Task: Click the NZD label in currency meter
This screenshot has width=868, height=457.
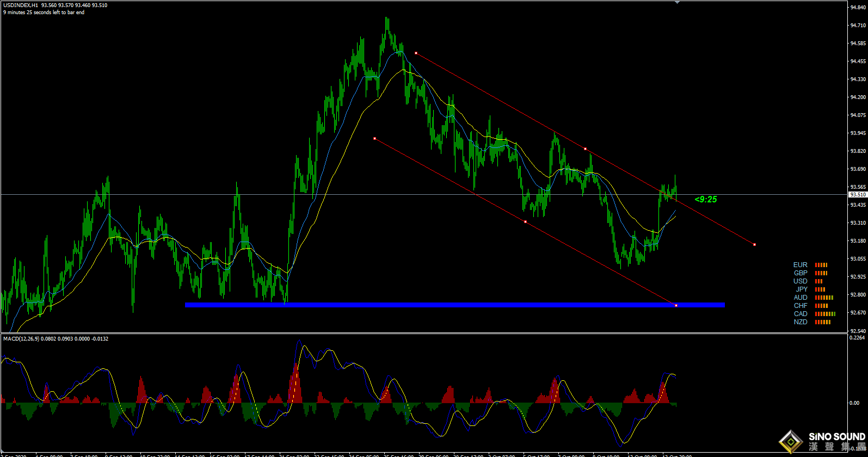Action: pyautogui.click(x=800, y=322)
